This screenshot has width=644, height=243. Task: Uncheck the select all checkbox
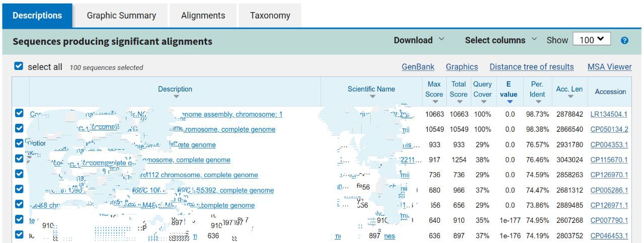point(19,66)
